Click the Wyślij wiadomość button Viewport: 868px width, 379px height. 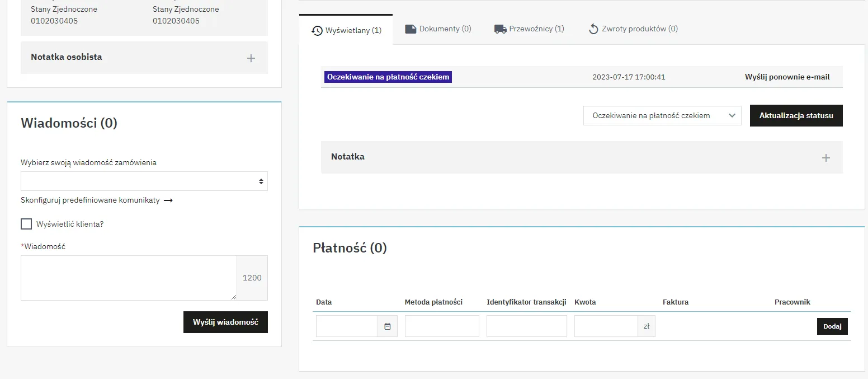(x=225, y=322)
